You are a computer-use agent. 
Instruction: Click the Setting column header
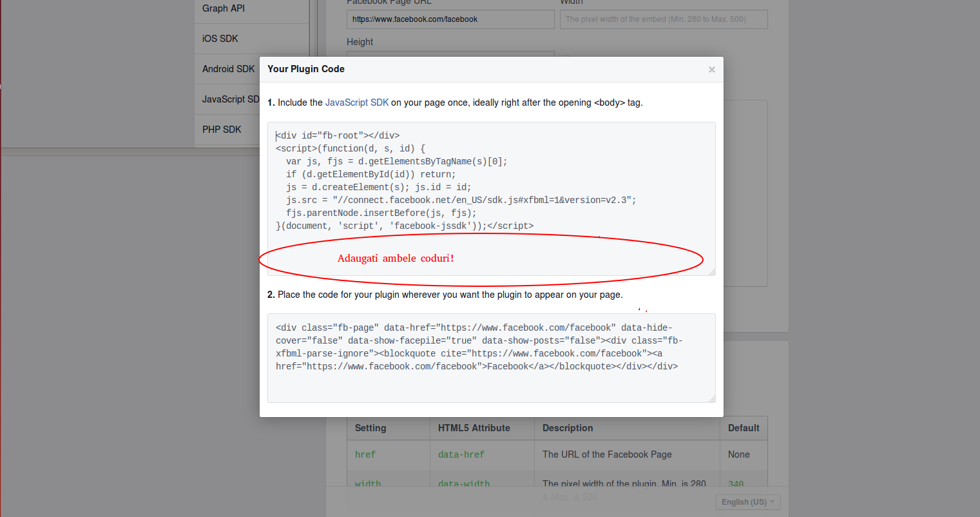click(x=389, y=428)
